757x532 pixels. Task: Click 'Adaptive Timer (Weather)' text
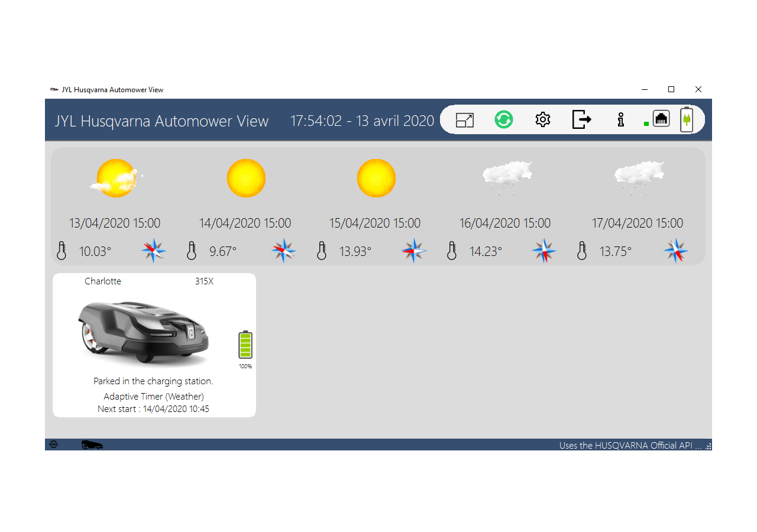click(x=154, y=397)
